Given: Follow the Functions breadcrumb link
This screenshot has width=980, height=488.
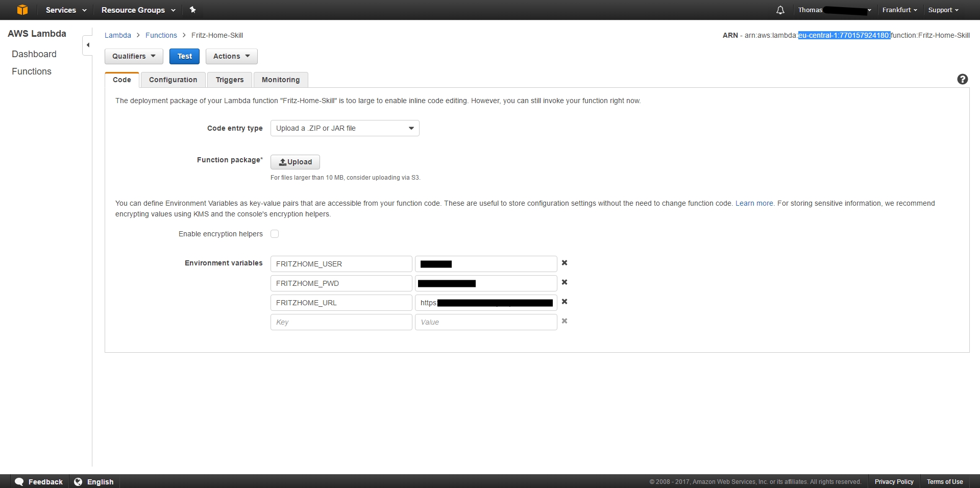Looking at the screenshot, I should coord(161,35).
